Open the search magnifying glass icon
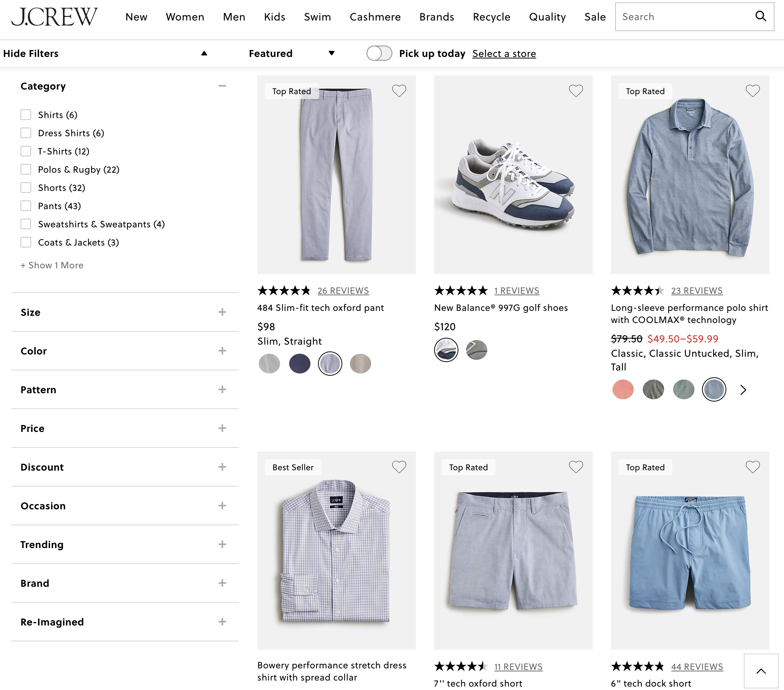 (x=761, y=16)
